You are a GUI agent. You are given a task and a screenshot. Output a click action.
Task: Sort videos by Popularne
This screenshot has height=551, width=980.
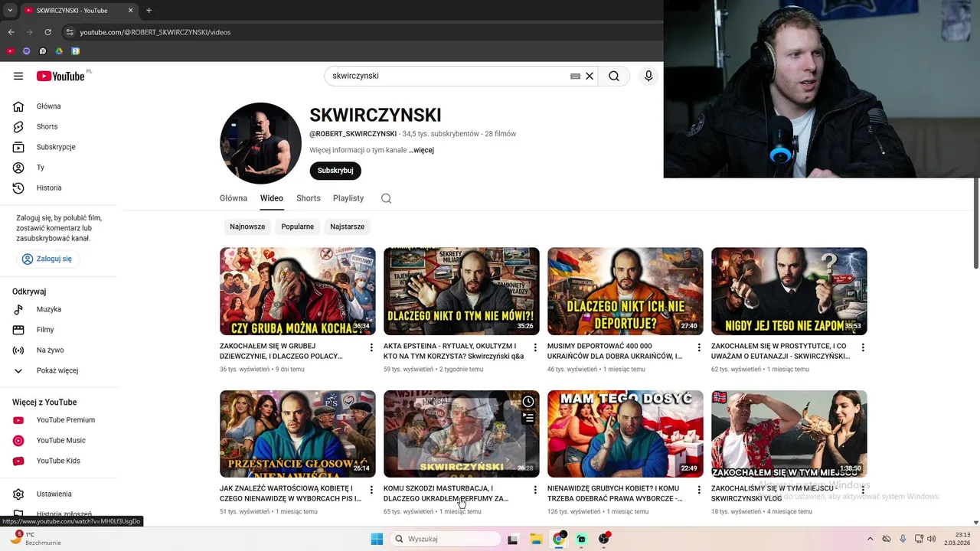tap(298, 227)
